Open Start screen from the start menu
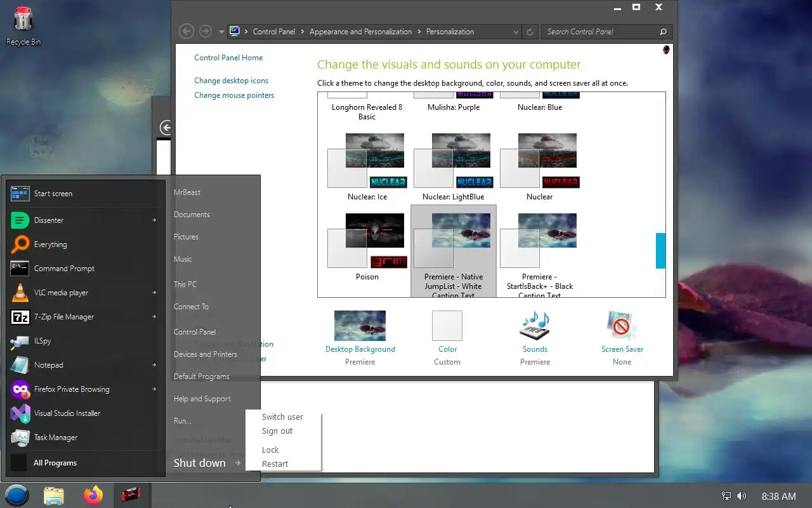The height and width of the screenshot is (508, 812). pos(84,194)
